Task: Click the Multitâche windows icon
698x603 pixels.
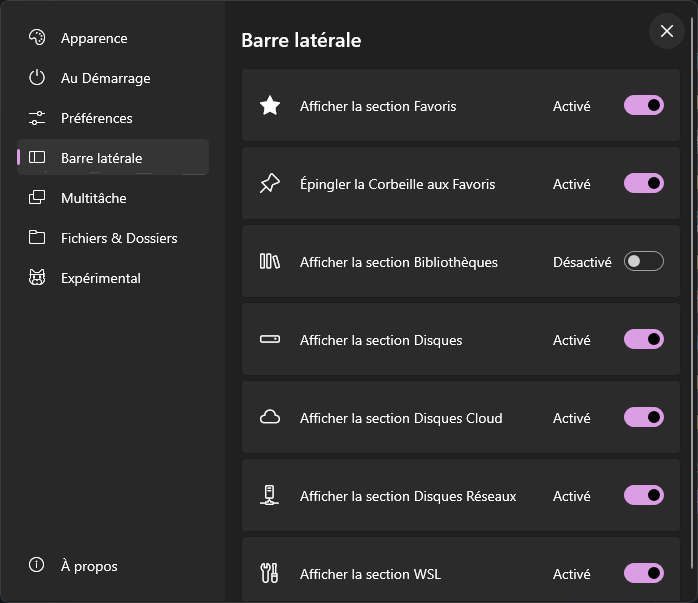Action: (37, 197)
